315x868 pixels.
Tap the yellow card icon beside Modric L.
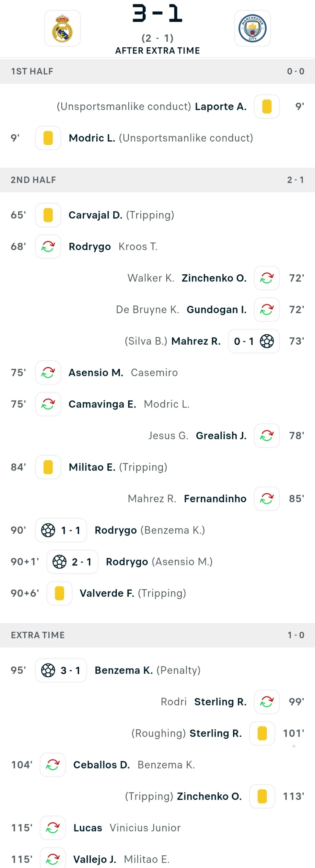pos(48,138)
